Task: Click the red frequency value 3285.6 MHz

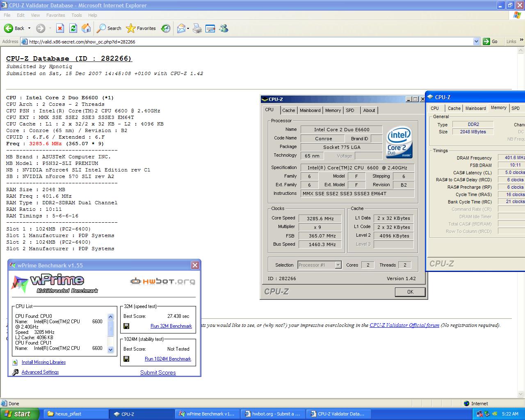Action: (x=45, y=144)
